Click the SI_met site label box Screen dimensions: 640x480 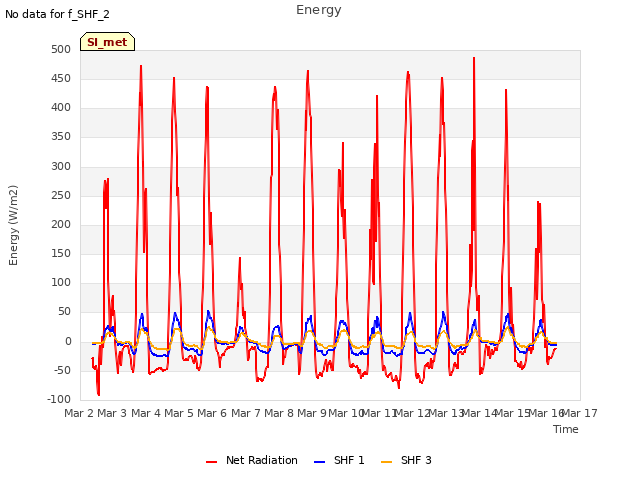pos(107,42)
